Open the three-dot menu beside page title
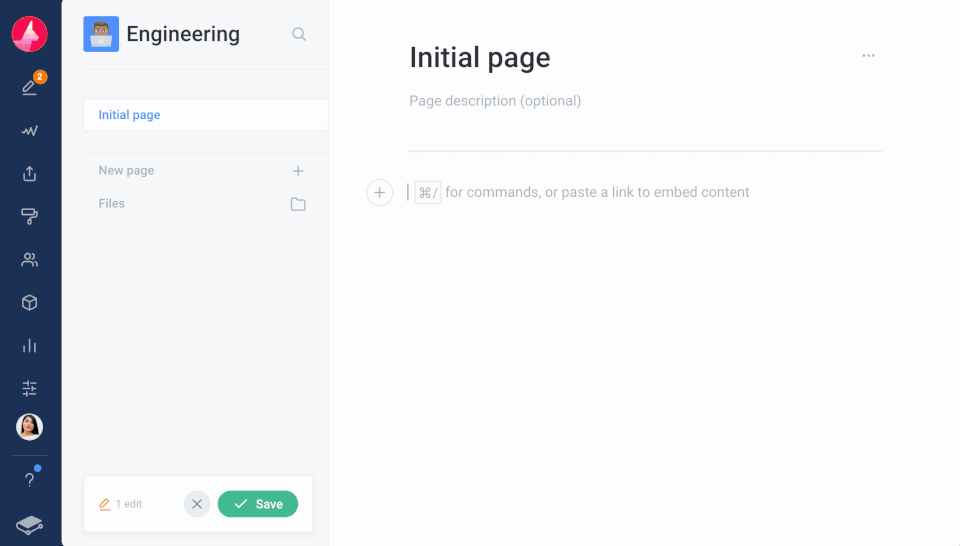This screenshot has width=960, height=546. tap(868, 56)
